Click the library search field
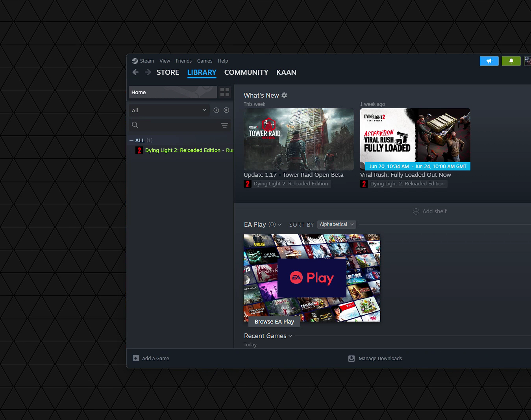531x420 pixels. (180, 125)
